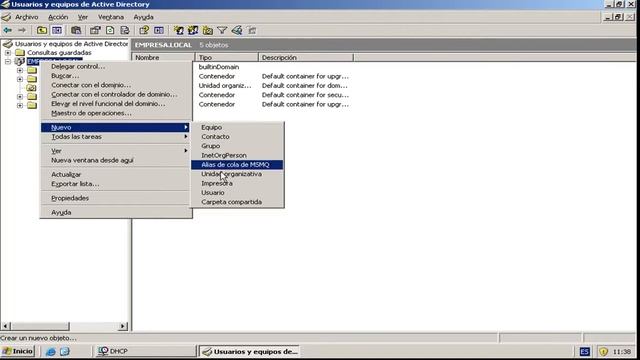Open the Ver submenu in context menu

tap(115, 151)
